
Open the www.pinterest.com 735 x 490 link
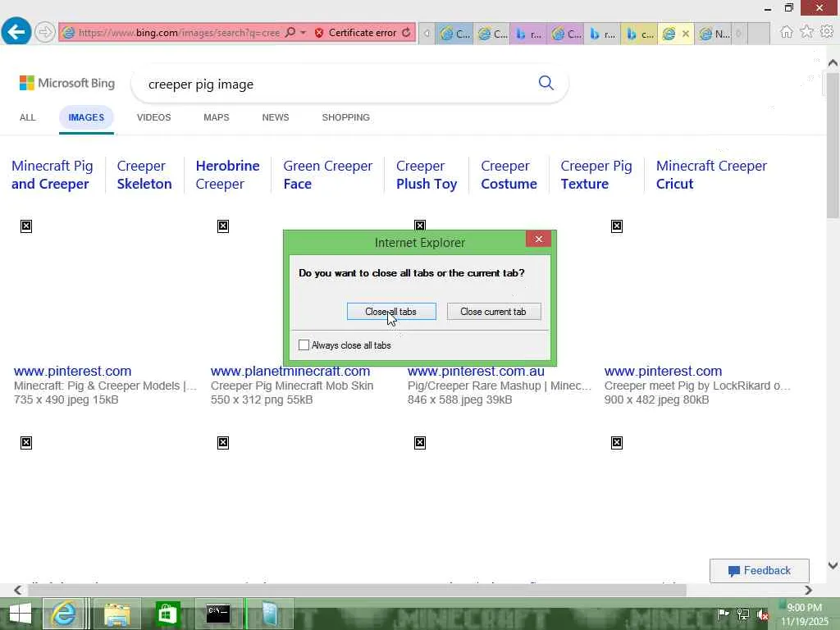tap(72, 371)
